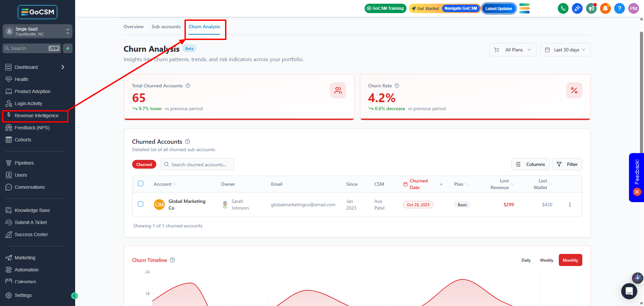The width and height of the screenshot is (644, 306).
Task: Open row actions menu for Global Marketing Co
Action: coord(570,205)
